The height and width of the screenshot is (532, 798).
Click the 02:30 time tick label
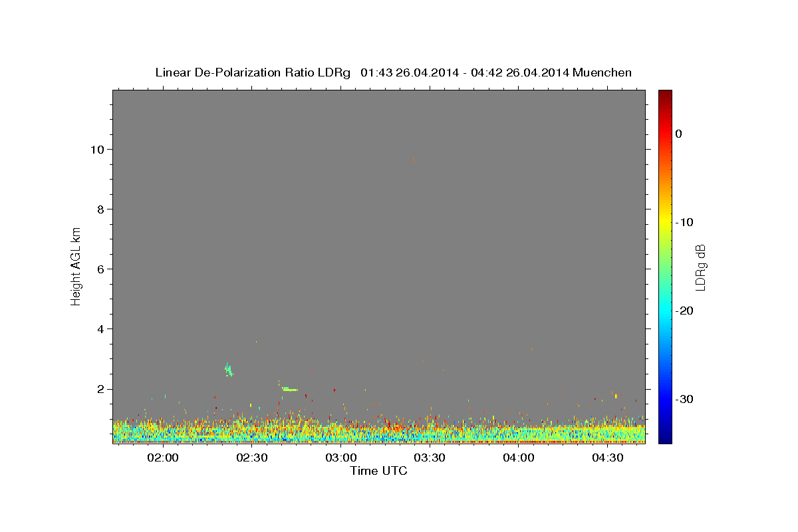pyautogui.click(x=251, y=458)
